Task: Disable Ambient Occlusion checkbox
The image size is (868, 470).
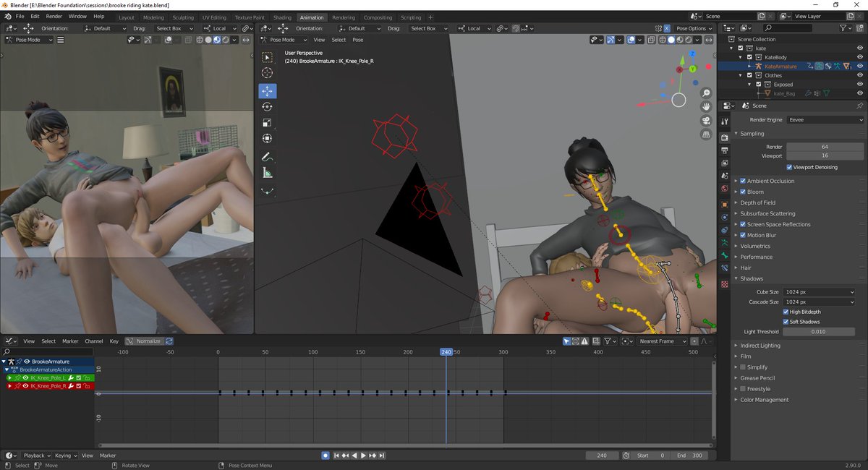Action: pyautogui.click(x=742, y=181)
